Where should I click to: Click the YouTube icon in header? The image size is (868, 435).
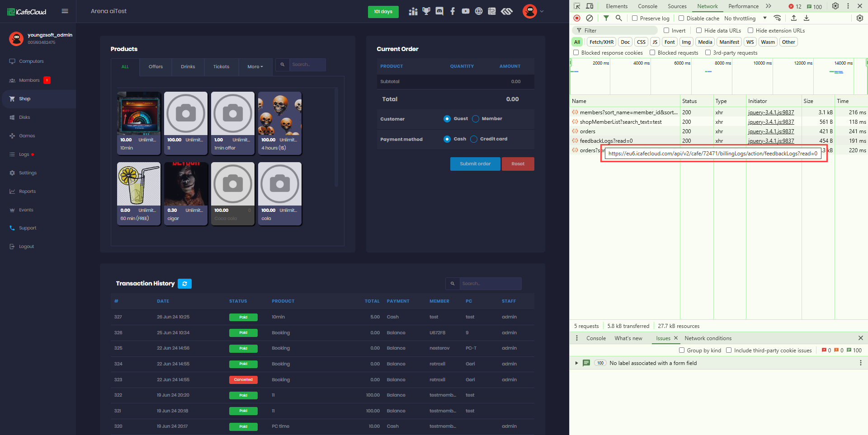[465, 11]
